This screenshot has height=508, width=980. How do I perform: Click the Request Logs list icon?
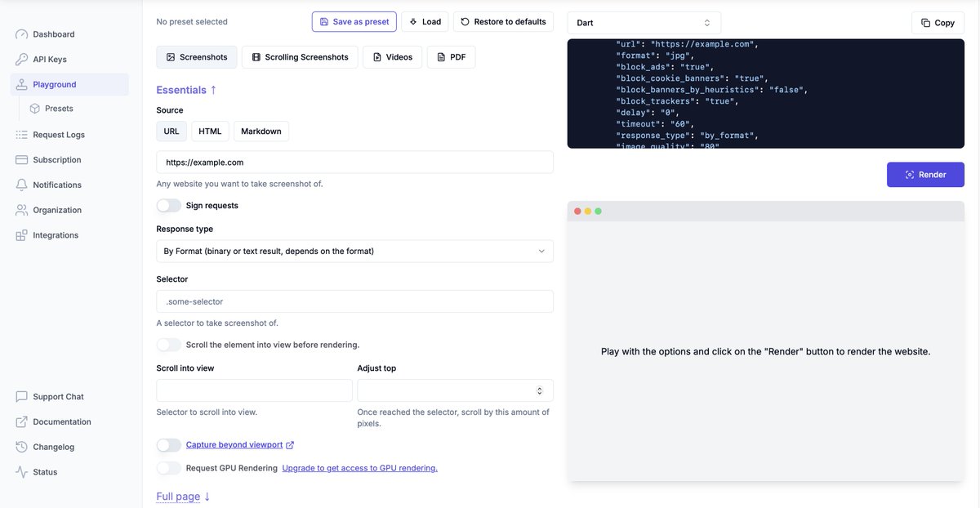coord(21,135)
